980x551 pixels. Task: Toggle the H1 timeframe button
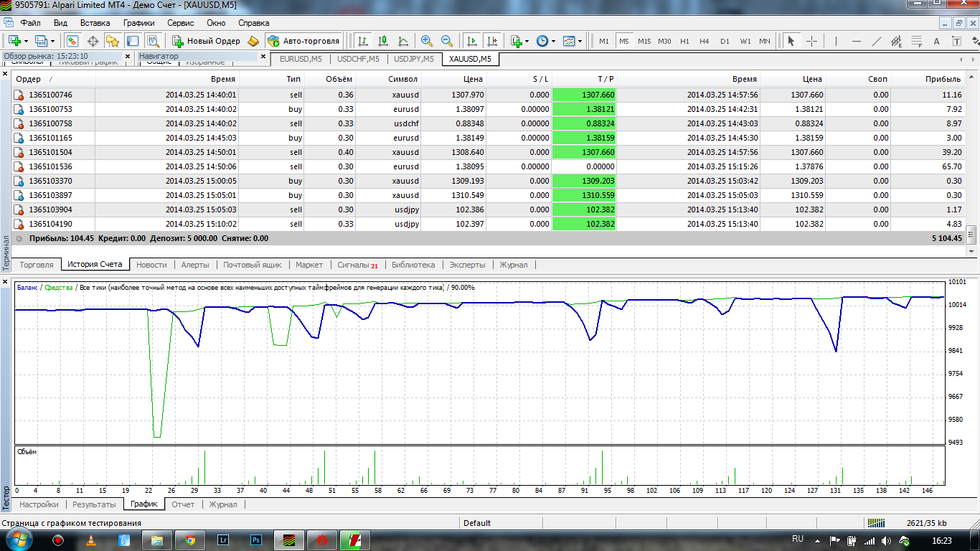point(684,41)
